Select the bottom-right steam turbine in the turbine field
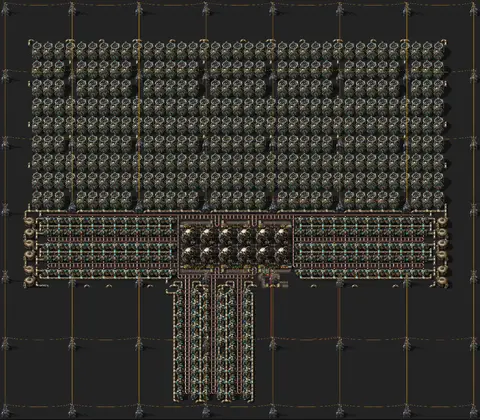This screenshot has height=420, width=480. tap(438, 200)
